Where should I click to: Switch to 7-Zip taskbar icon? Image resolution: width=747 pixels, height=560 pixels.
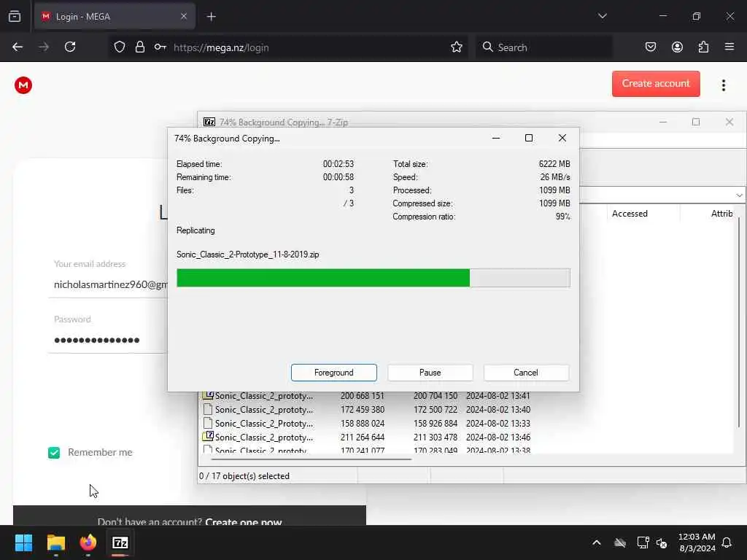[120, 542]
